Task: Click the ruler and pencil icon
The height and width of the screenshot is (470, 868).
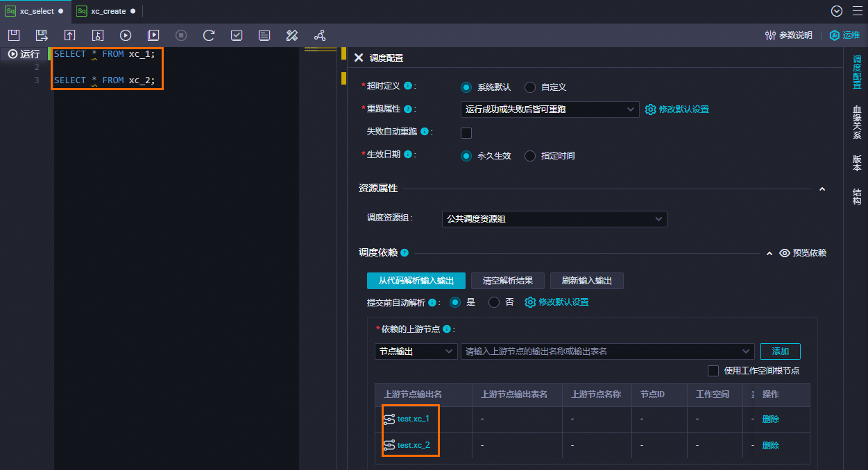Action: click(292, 35)
